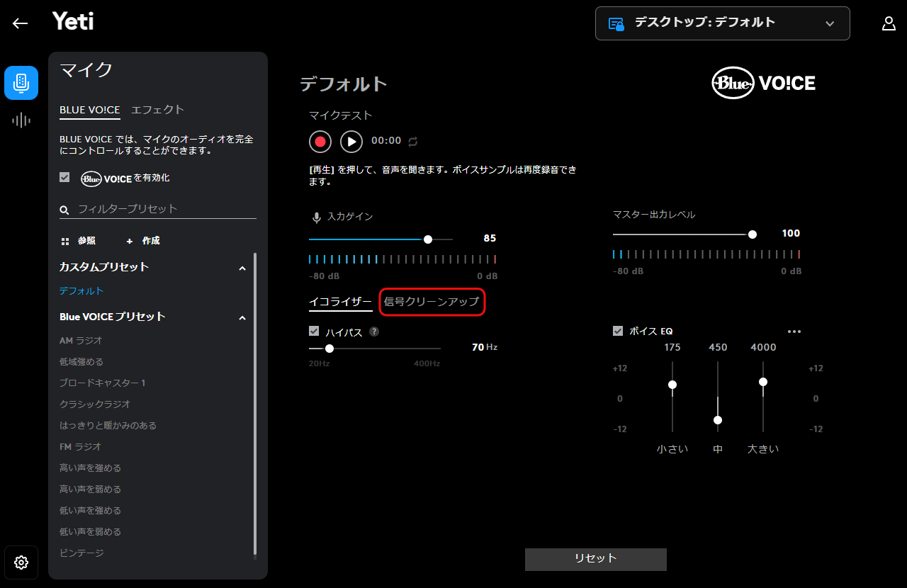This screenshot has width=907, height=588.
Task: Open the microphone settings sidebar icon
Action: point(21,83)
